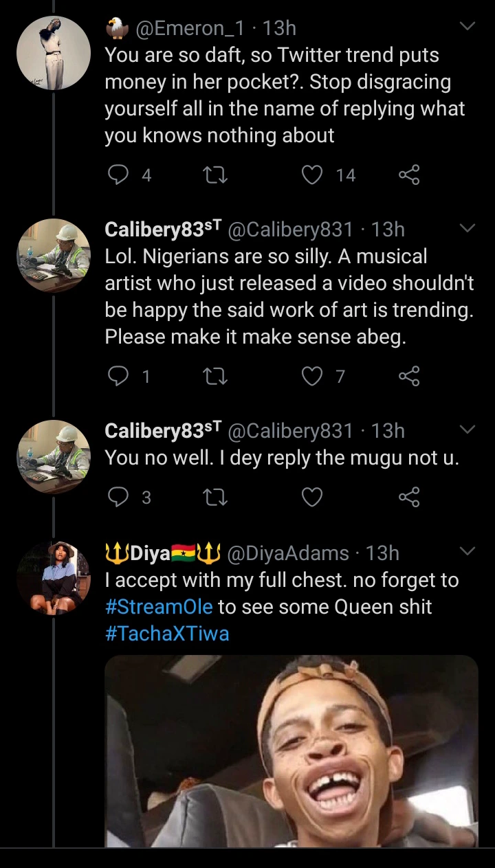Viewport: 495px width, 868px height.
Task: View the DiyaAdams profile picture
Action: [x=54, y=578]
